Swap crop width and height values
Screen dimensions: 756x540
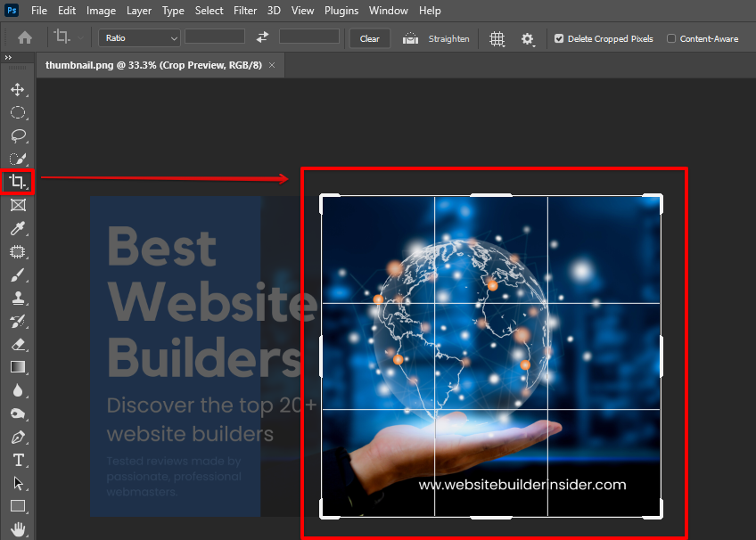click(262, 37)
